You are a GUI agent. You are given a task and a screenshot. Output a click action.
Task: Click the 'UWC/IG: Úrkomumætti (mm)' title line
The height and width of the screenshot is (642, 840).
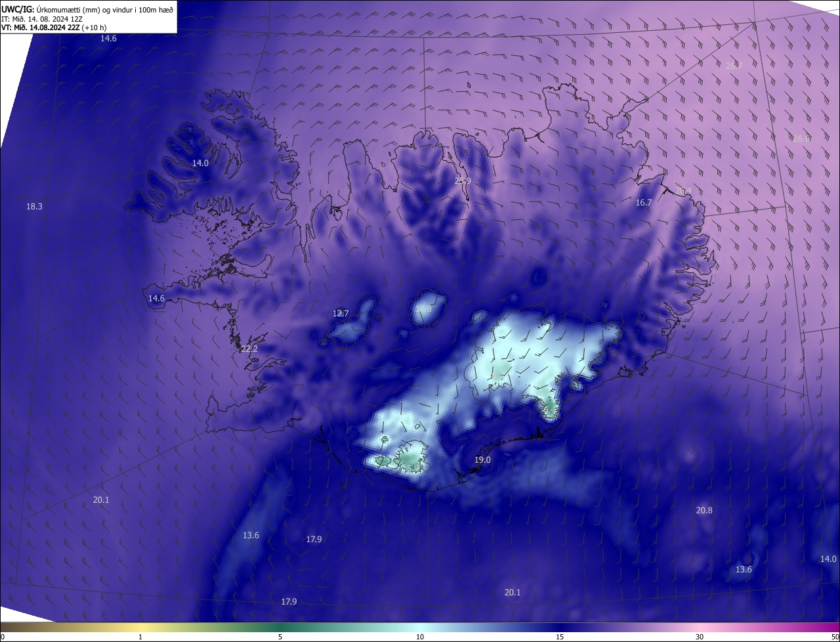click(87, 9)
